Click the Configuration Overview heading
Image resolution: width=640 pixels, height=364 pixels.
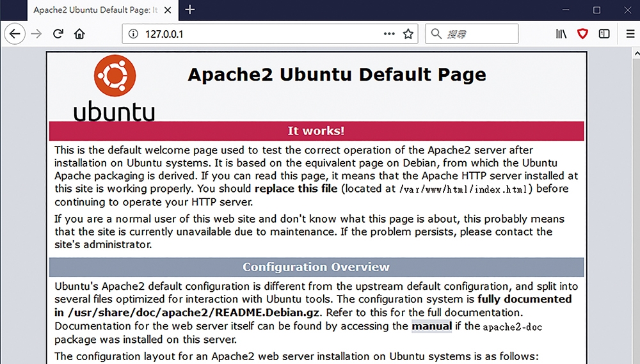[x=316, y=267]
